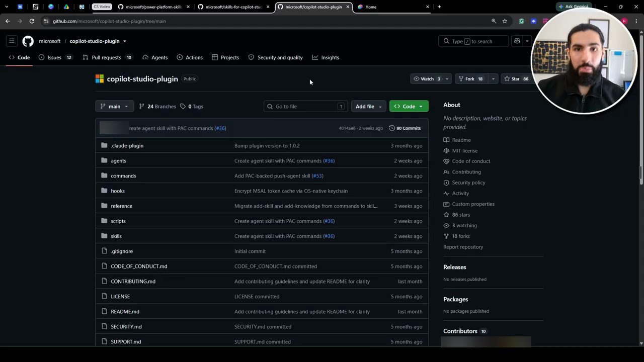Open the Code of conduct link
Viewport: 644px width, 362px height.
pos(471,161)
